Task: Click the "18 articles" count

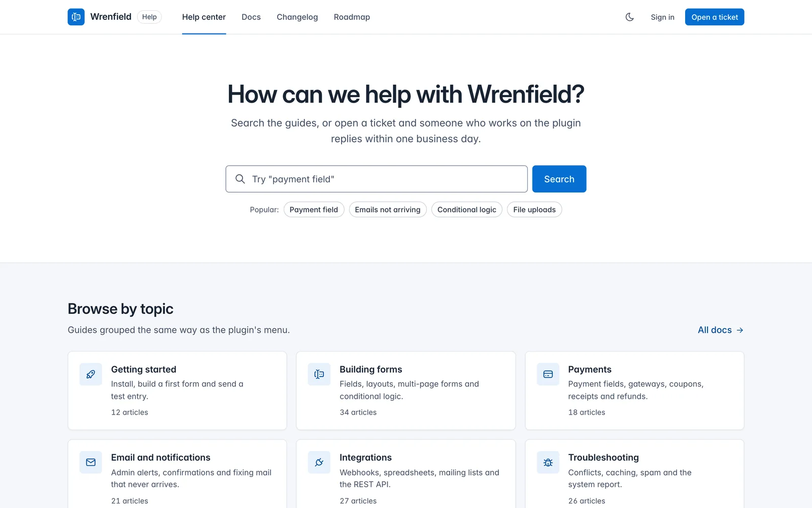Action: point(587,412)
